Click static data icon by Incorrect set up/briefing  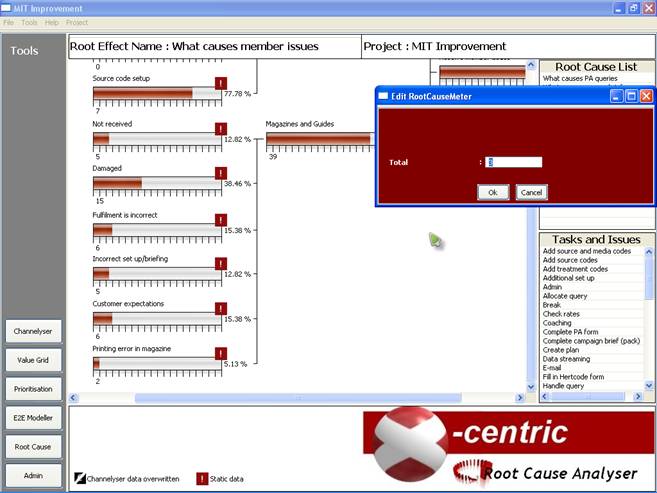click(221, 264)
